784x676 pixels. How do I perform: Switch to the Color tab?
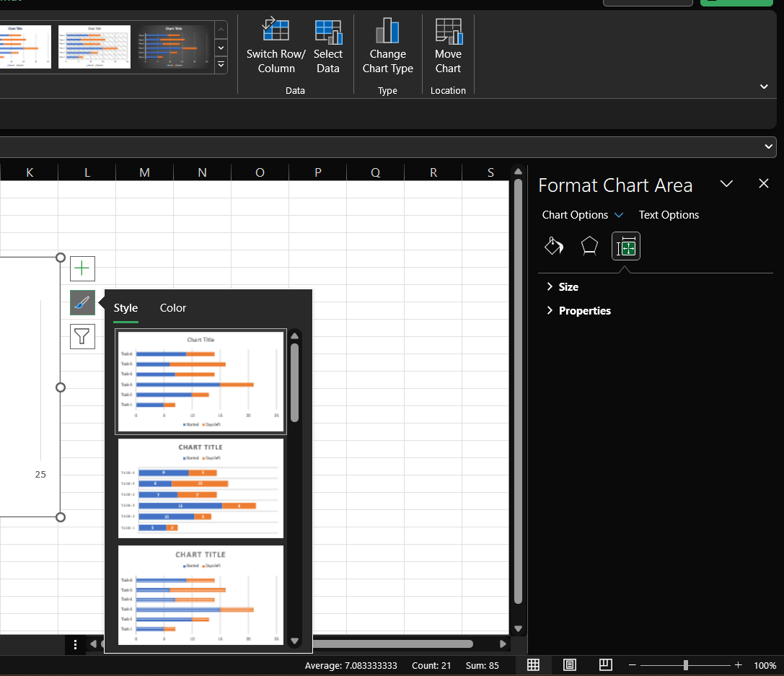173,308
